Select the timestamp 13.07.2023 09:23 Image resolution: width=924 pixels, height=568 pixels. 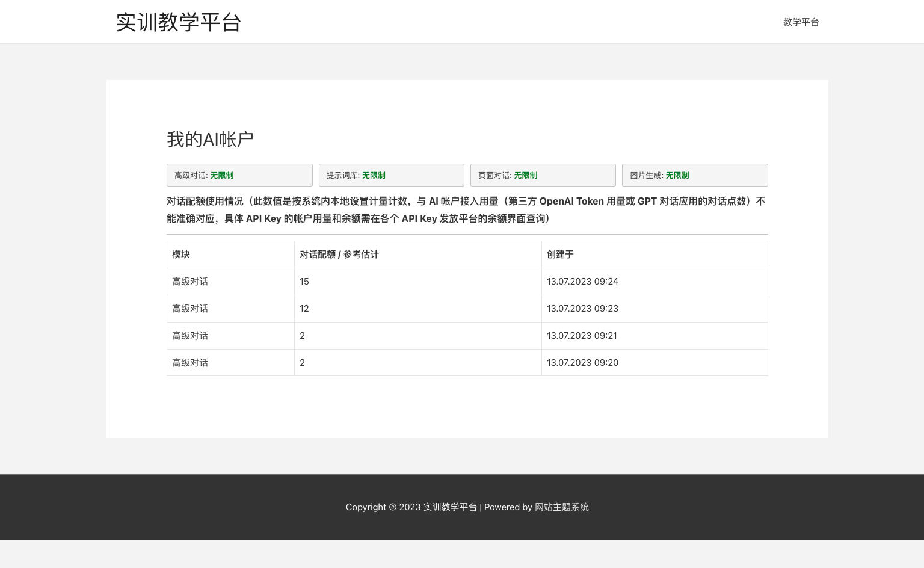[x=582, y=309]
